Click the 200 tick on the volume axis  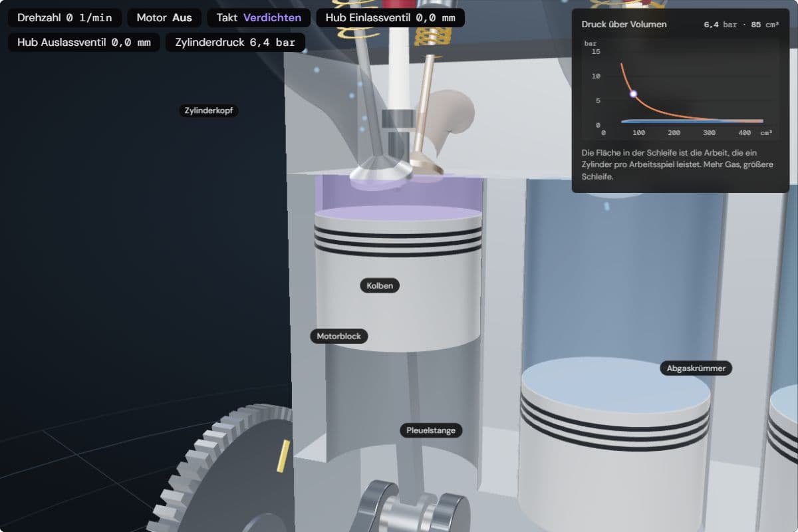[x=674, y=133]
